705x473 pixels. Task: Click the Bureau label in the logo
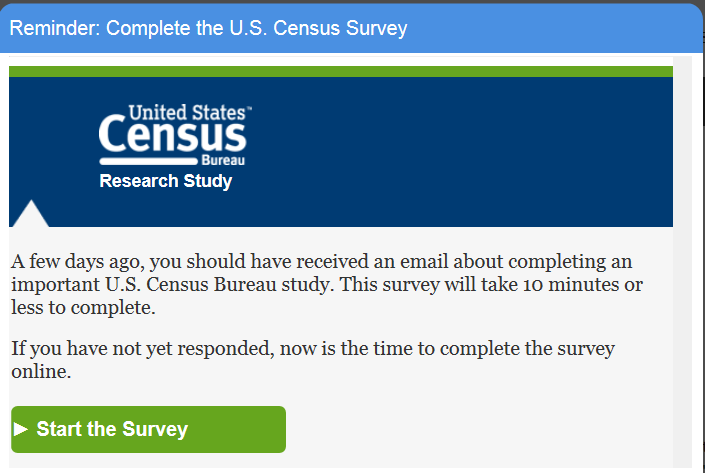click(223, 160)
